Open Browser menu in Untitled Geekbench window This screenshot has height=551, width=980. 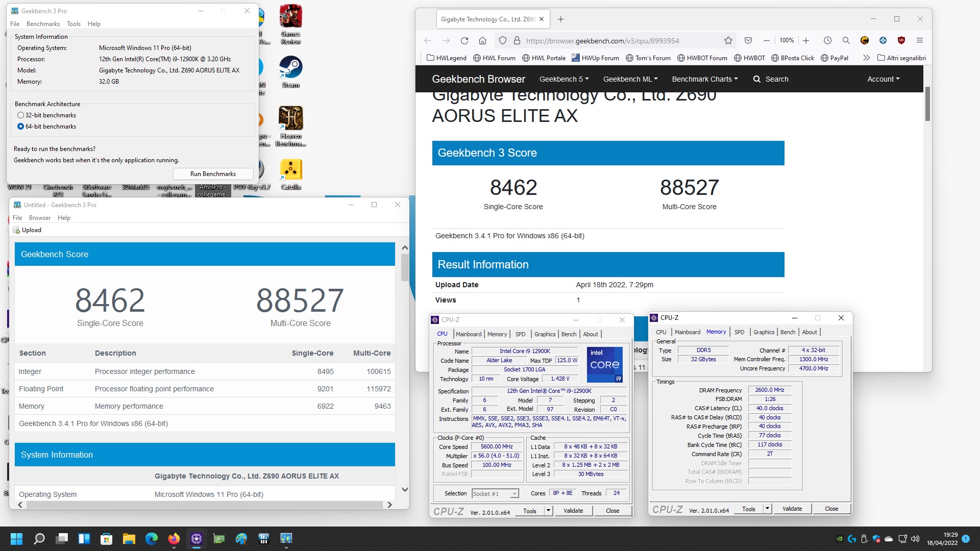pos(39,218)
